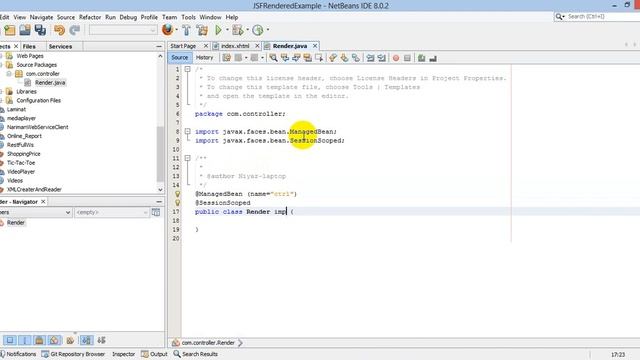Toggle the Highlight Search icon
Screen dimensions: 640x360
307,58
